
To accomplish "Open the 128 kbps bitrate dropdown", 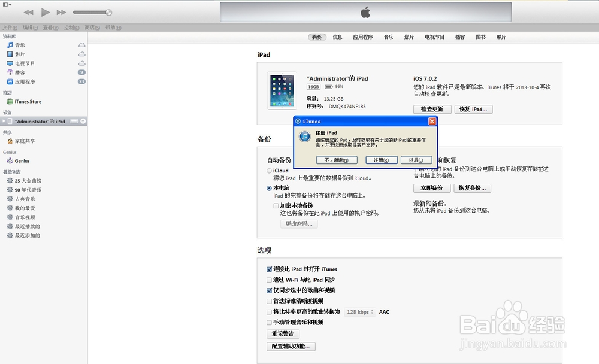I will pyautogui.click(x=360, y=312).
